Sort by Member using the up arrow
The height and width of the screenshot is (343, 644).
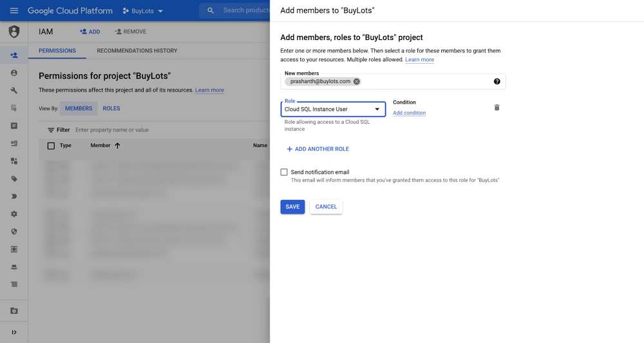click(117, 146)
